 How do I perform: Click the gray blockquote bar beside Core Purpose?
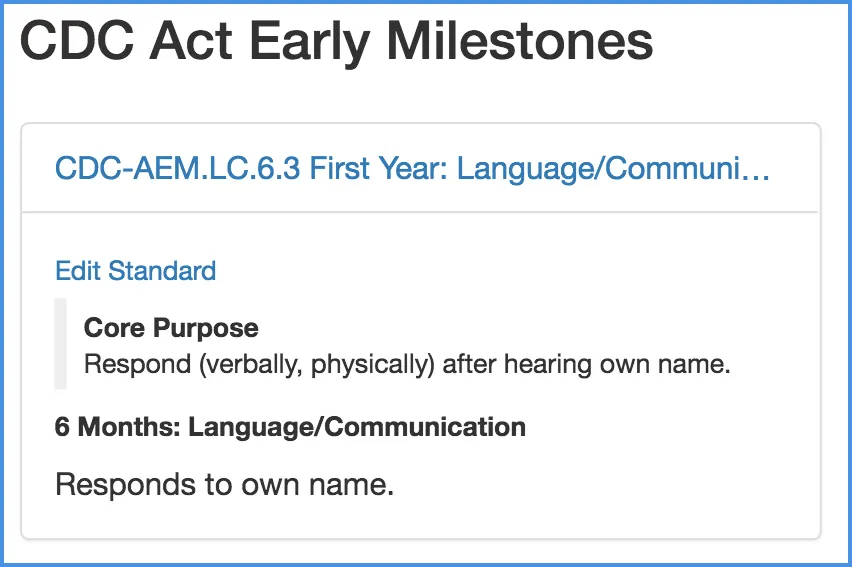(x=60, y=343)
